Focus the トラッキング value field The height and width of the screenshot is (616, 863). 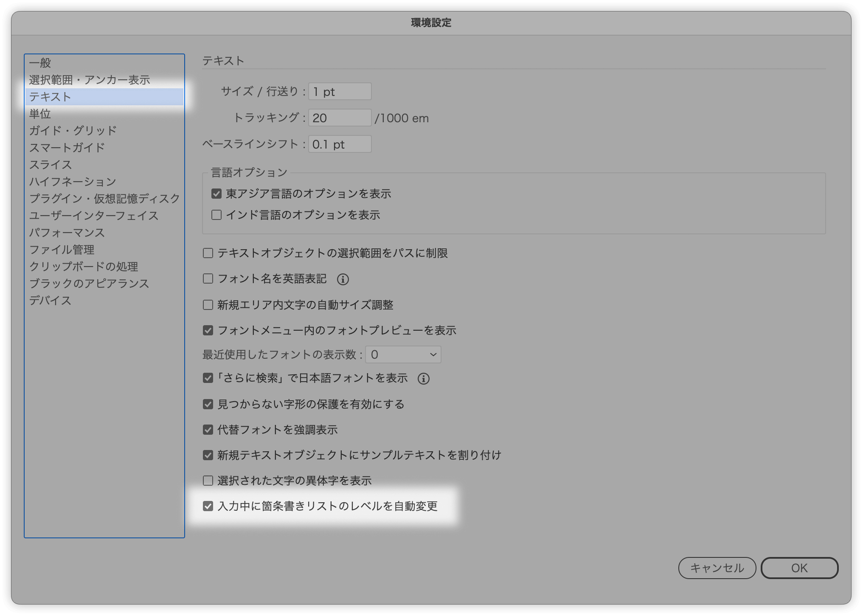(x=340, y=118)
